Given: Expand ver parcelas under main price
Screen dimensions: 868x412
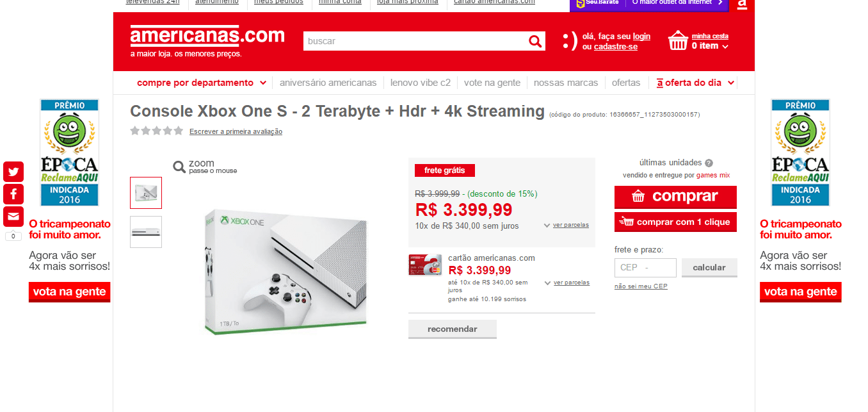Looking at the screenshot, I should click(567, 225).
